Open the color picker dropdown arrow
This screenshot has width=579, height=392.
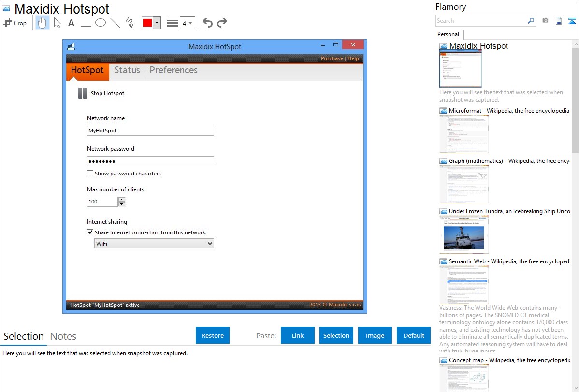[x=157, y=23]
